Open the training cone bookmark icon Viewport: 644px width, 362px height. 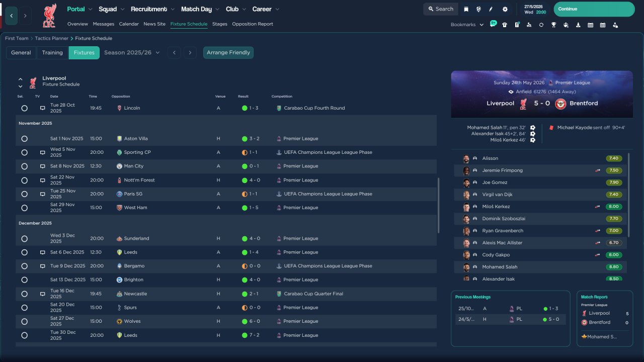pos(578,25)
